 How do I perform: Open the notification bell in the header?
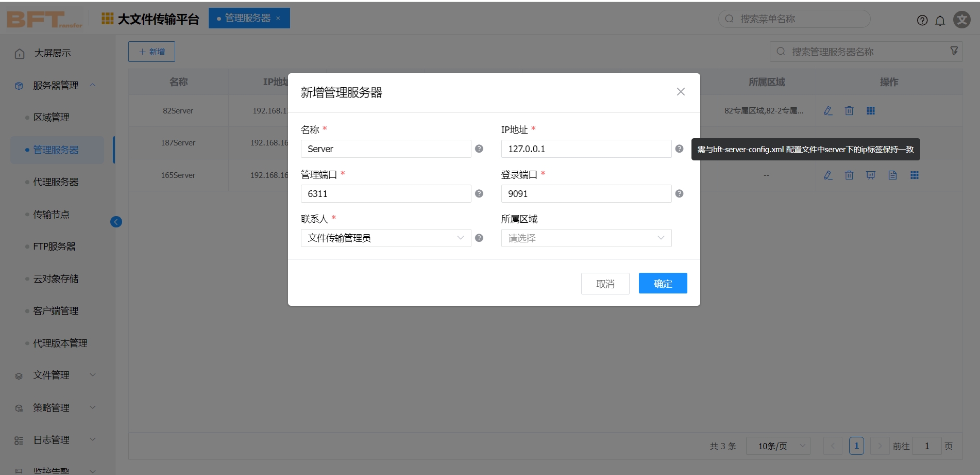[940, 21]
